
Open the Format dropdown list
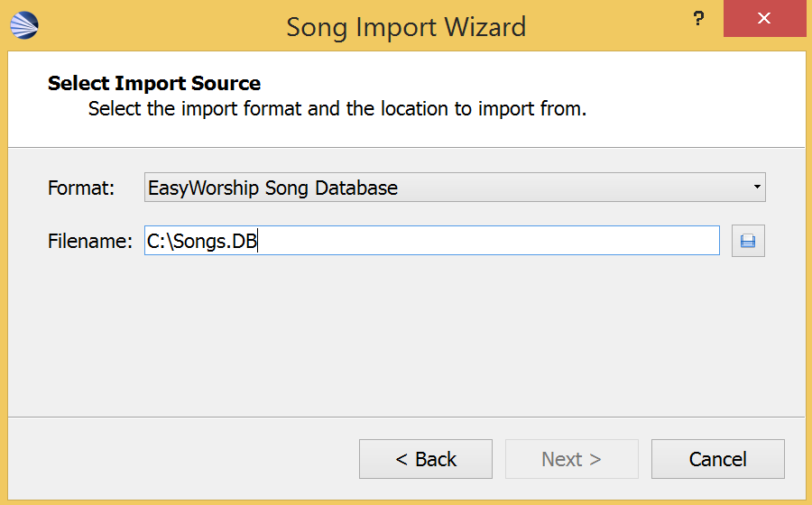click(x=455, y=188)
